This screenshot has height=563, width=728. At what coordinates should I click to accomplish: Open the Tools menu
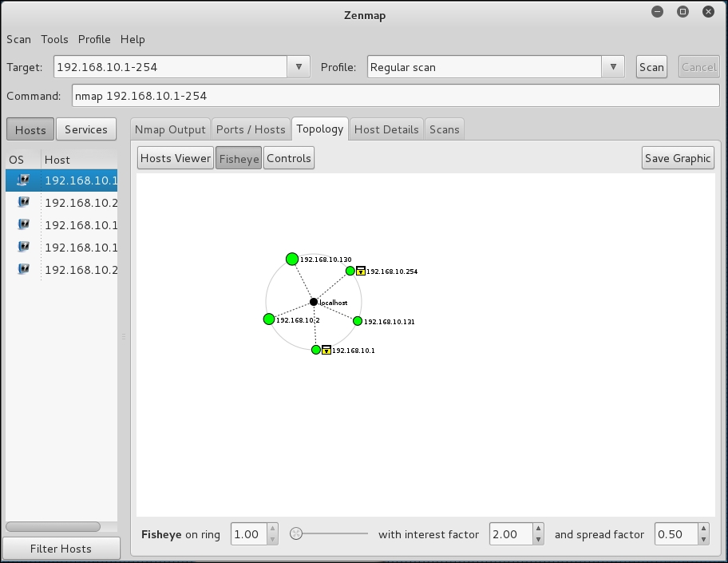coord(54,39)
